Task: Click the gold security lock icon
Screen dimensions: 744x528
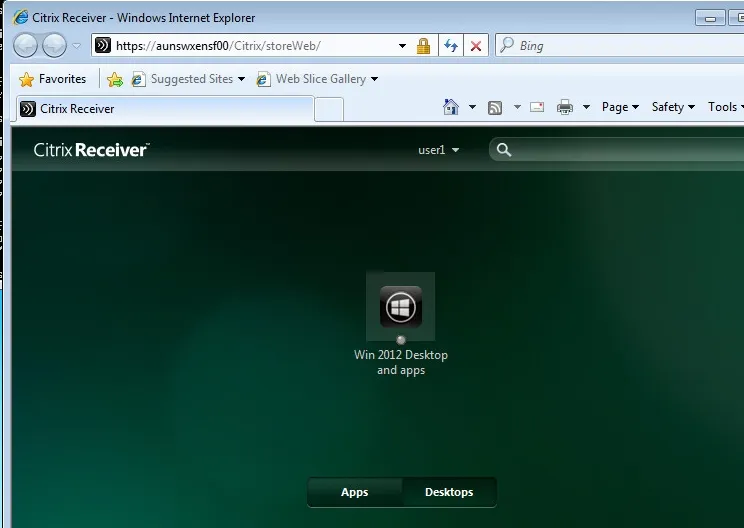Action: click(x=423, y=46)
